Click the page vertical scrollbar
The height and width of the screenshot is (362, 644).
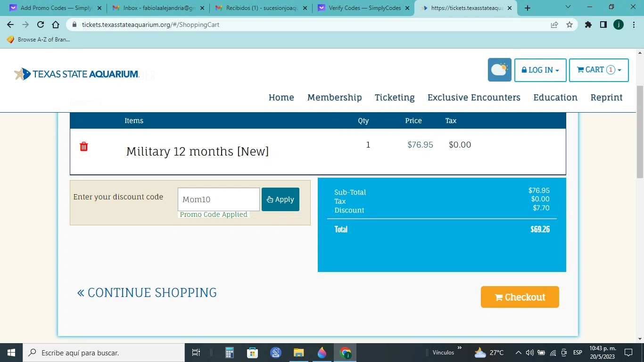point(640,132)
